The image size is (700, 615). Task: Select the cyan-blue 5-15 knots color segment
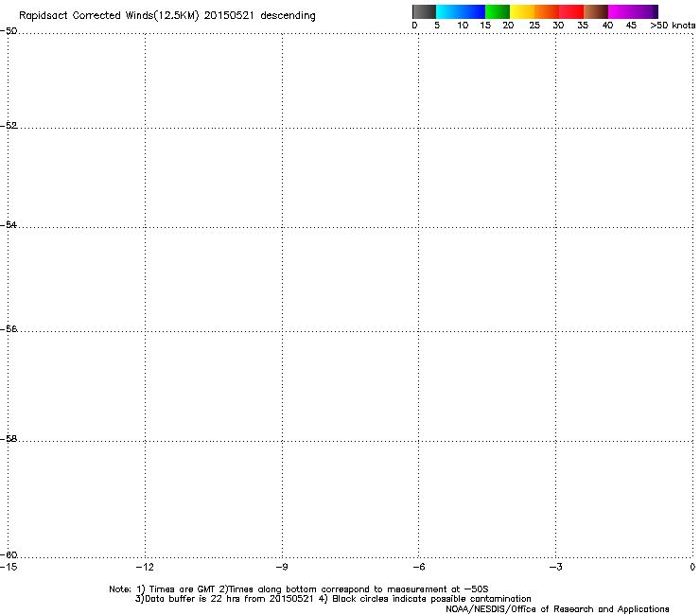point(461,11)
